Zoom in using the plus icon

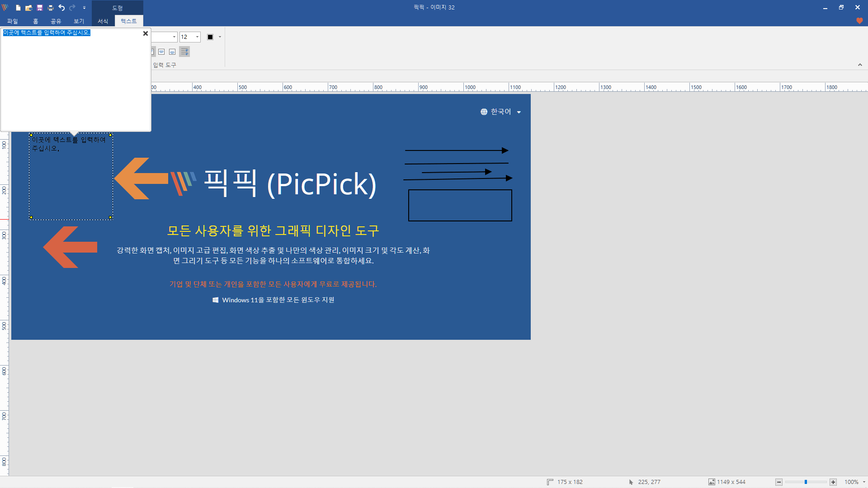pos(833,482)
